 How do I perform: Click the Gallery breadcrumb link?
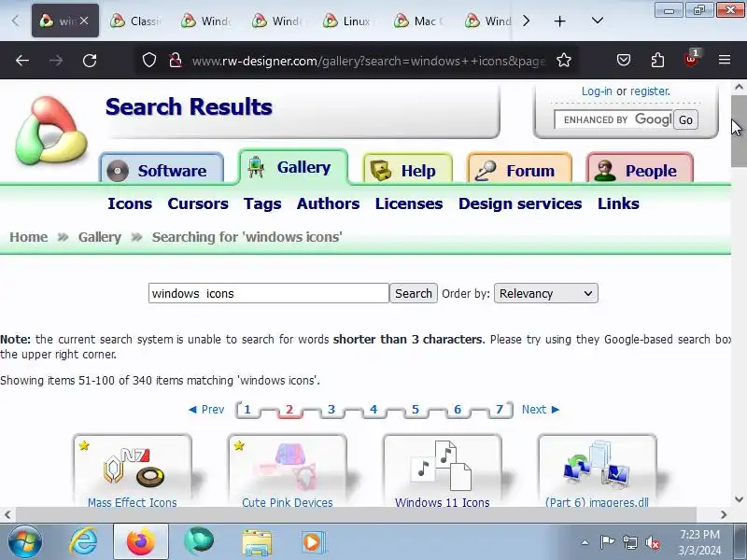pyautogui.click(x=100, y=237)
